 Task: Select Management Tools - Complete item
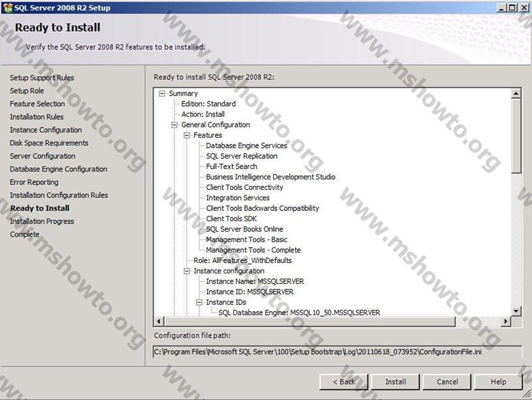253,250
